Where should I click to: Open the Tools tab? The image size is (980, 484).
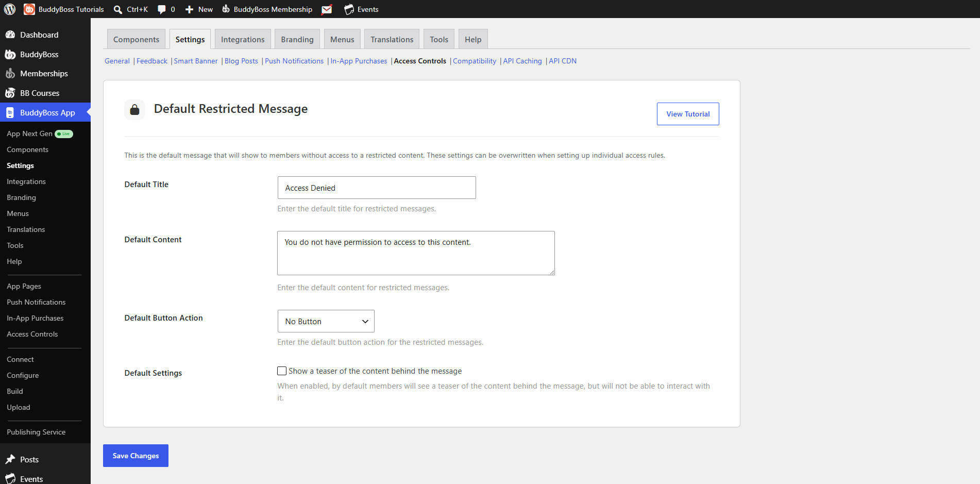coord(439,39)
